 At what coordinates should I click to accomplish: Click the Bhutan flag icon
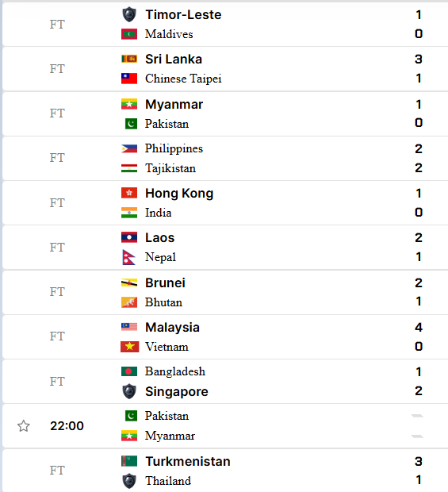tap(129, 302)
